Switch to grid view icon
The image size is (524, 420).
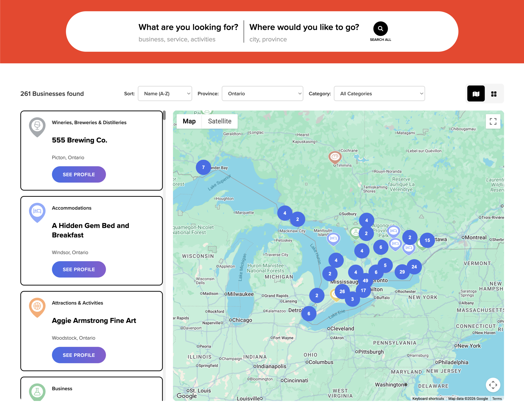[x=493, y=94]
